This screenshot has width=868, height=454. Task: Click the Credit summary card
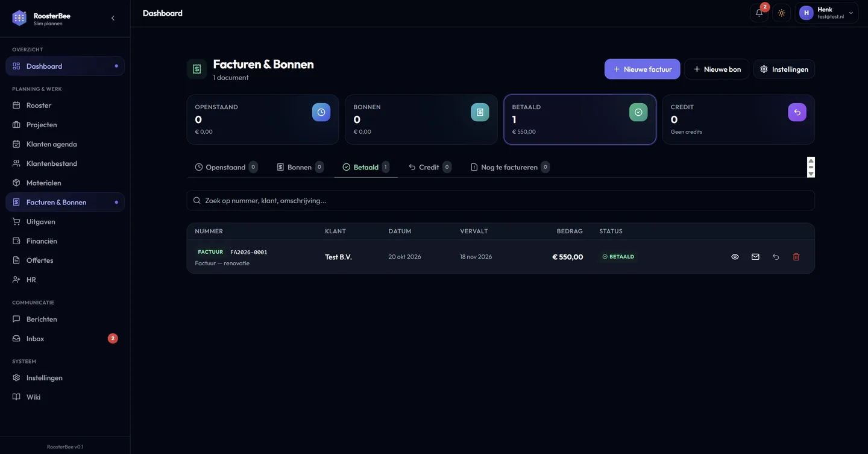(738, 119)
